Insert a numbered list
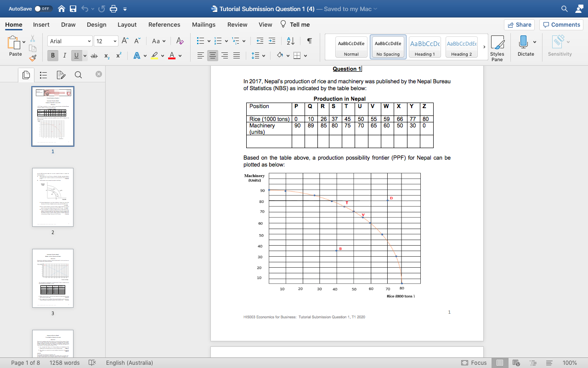Viewport: 588px width, 368px height. pyautogui.click(x=219, y=41)
